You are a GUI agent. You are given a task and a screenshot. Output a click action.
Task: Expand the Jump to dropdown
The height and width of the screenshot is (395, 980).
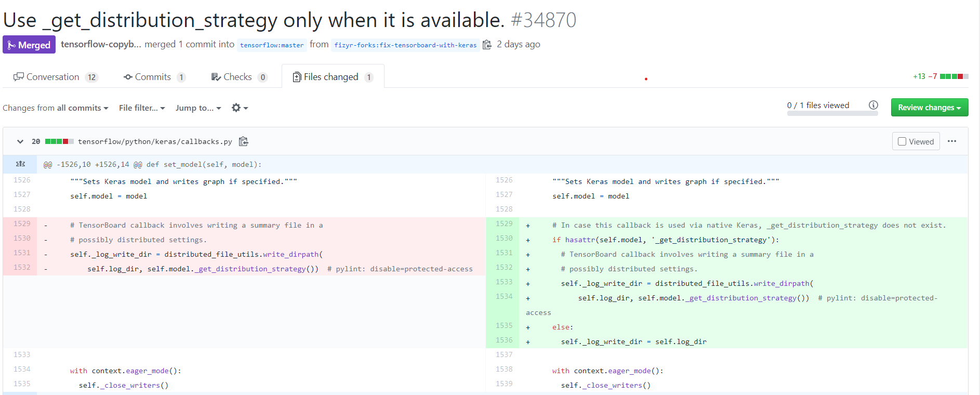coord(198,108)
